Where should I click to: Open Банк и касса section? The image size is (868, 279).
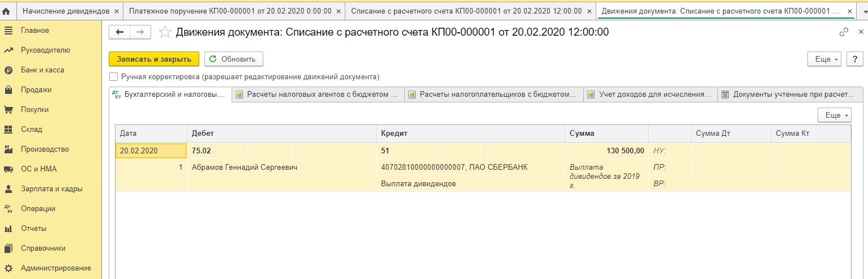click(x=42, y=70)
